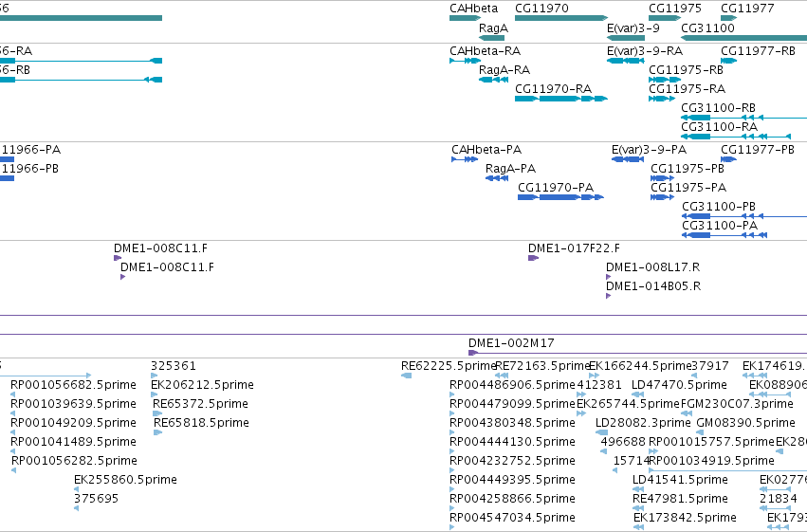The image size is (807, 532).
Task: Click the LD28082.3prime EST label
Action: 643,423
